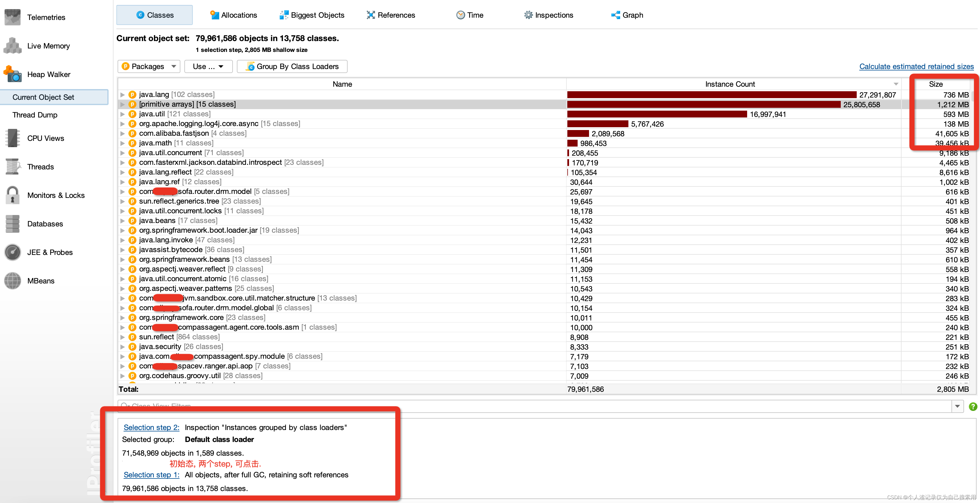Open the Threads view
980x503 pixels.
[x=40, y=167]
